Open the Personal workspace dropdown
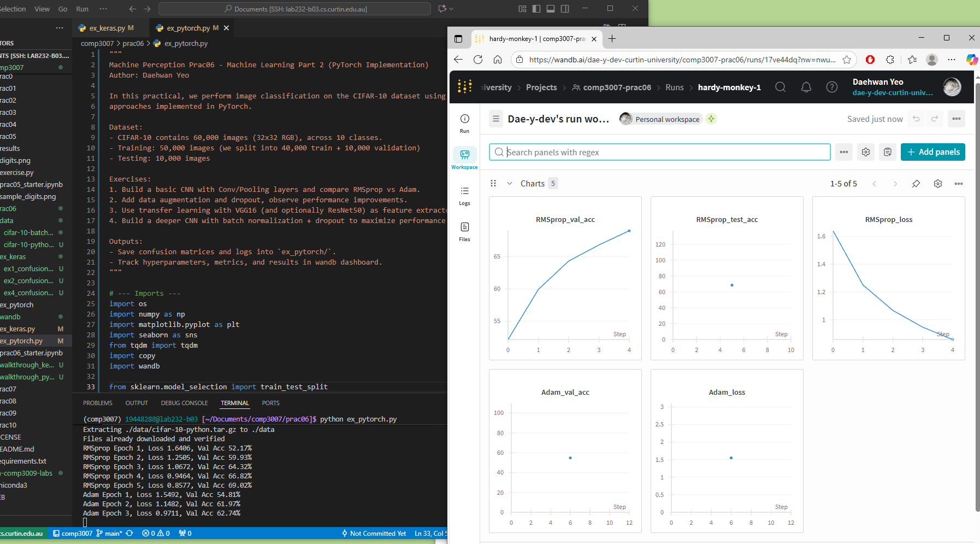Screen dimensions: 980x544 666,119
